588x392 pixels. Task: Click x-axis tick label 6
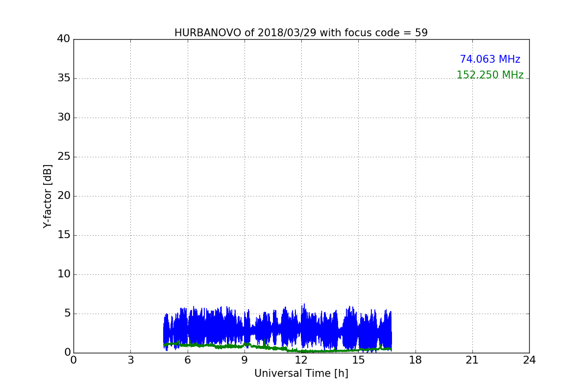187,360
